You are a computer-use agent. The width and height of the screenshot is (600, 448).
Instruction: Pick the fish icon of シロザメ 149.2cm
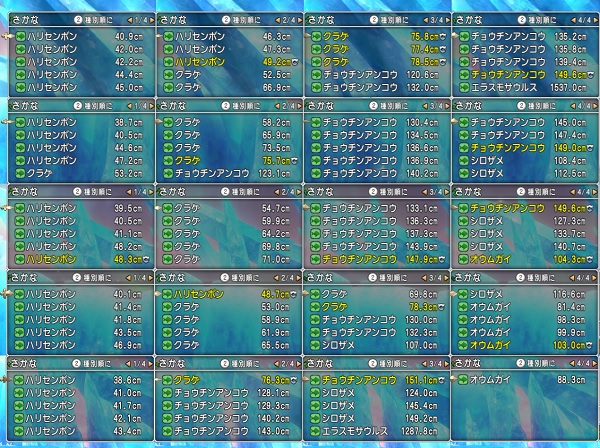(315, 418)
